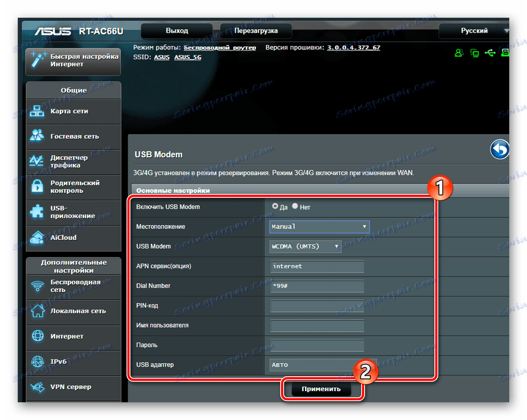Click the Local network house icon
This screenshot has width=527, height=420.
[38, 311]
